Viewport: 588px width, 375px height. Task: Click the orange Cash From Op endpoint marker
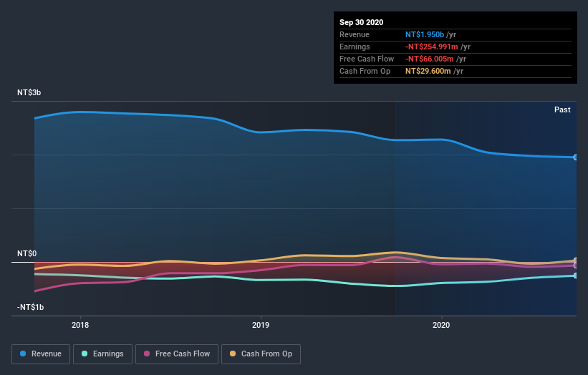(x=576, y=260)
